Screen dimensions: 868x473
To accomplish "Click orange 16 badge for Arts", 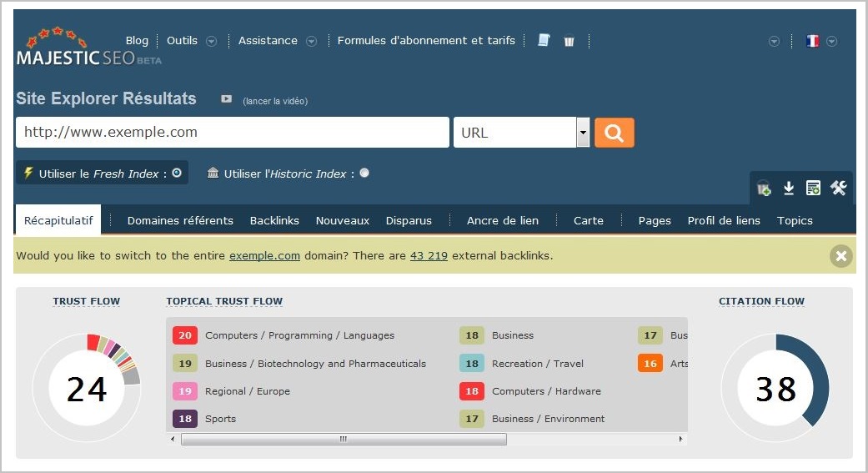I will coord(650,364).
